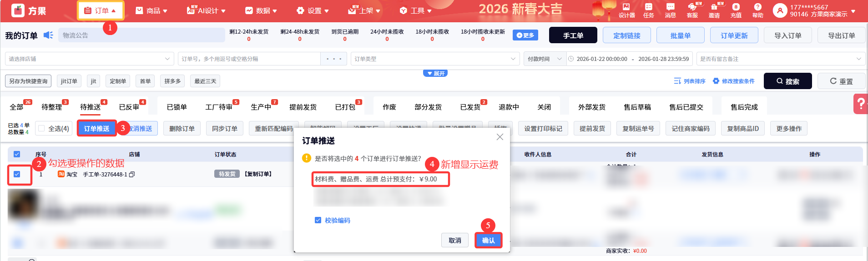The height and width of the screenshot is (261, 868).
Task: Click the 物流公告 announcement bar
Action: pos(141,35)
